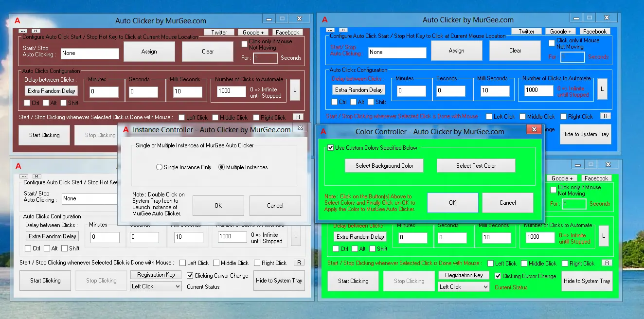The image size is (644, 319).
Task: Open the Left Click dropdown in green window
Action: 464,287
